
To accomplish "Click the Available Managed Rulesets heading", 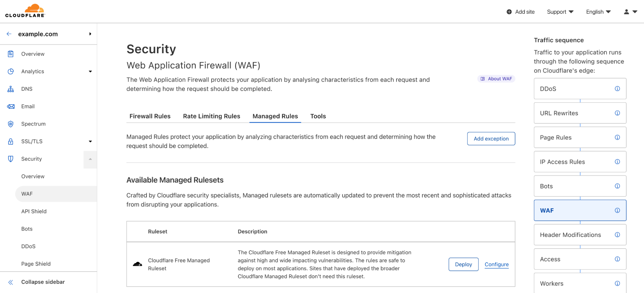I will click(x=175, y=180).
